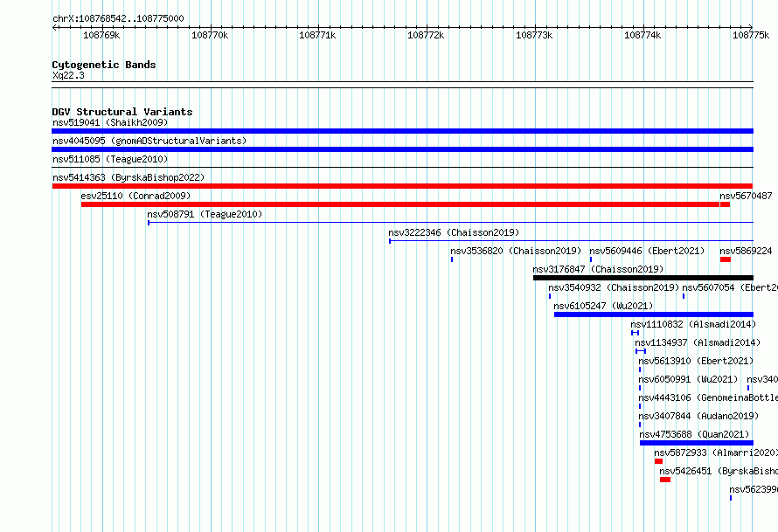This screenshot has width=778, height=532.
Task: Select the blue glyph under nsv1110832
Action: [636, 333]
